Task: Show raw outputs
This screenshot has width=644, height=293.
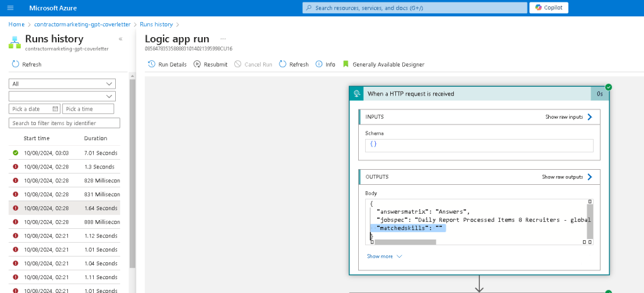Action: (567, 177)
